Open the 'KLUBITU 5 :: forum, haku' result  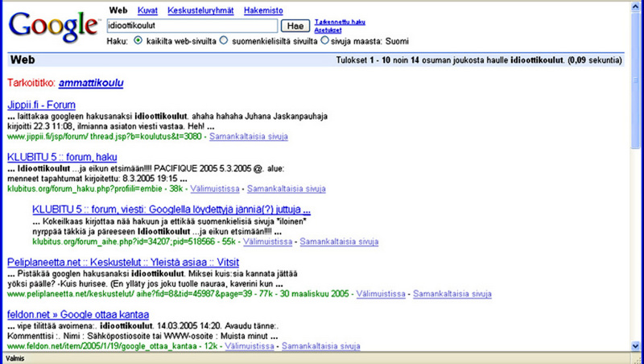pos(62,157)
